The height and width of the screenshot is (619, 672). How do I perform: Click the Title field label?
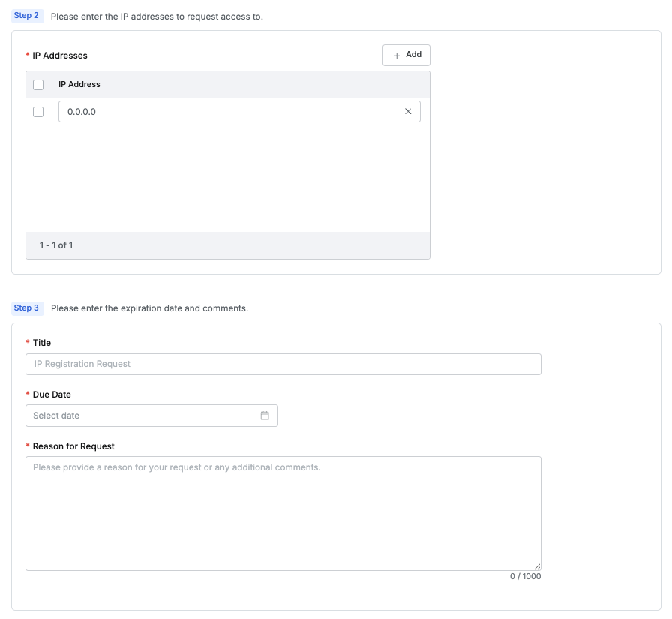[x=42, y=343]
